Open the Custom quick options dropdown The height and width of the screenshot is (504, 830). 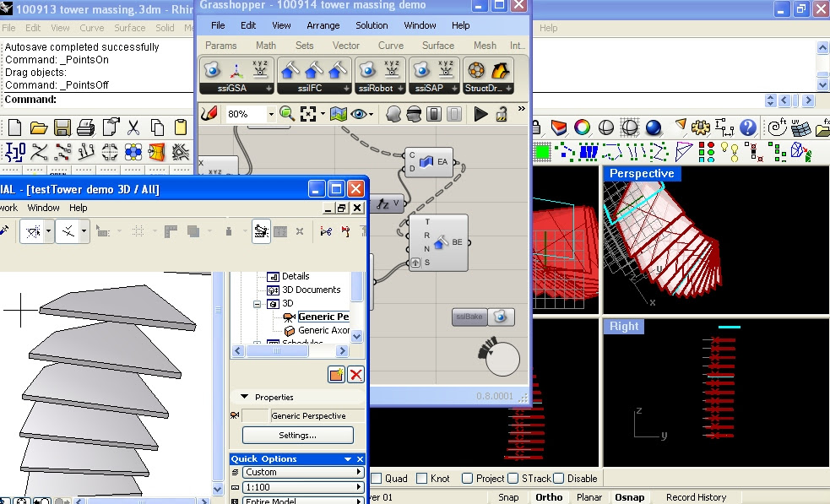(x=302, y=472)
